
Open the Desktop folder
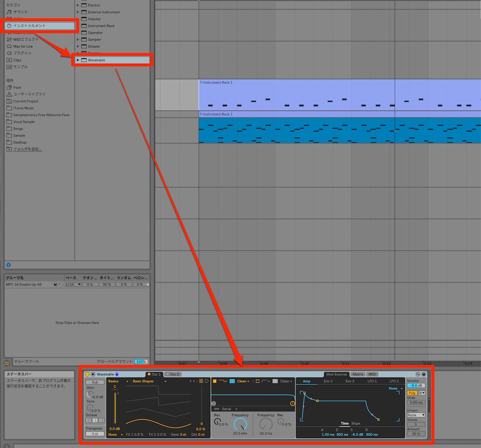click(x=17, y=142)
